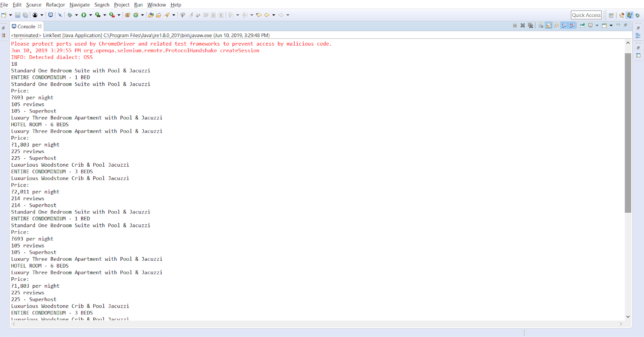Open the File menu
This screenshot has height=337, width=644.
(x=4, y=5)
